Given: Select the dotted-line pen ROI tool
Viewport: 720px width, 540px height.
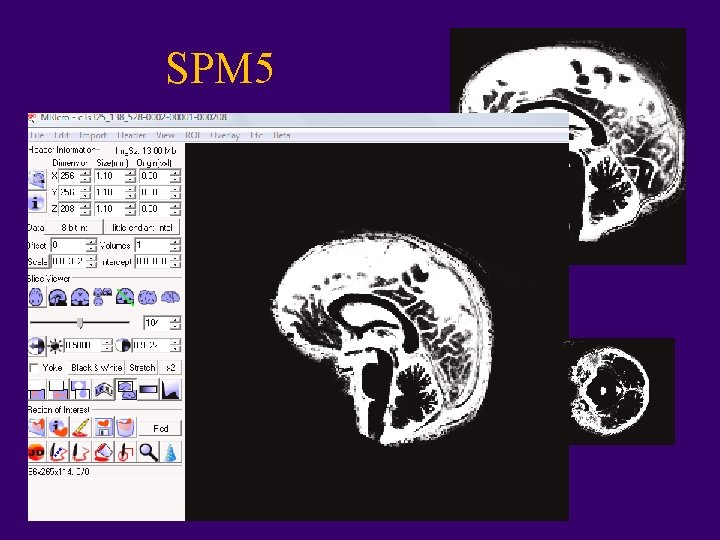Looking at the screenshot, I should click(58, 452).
